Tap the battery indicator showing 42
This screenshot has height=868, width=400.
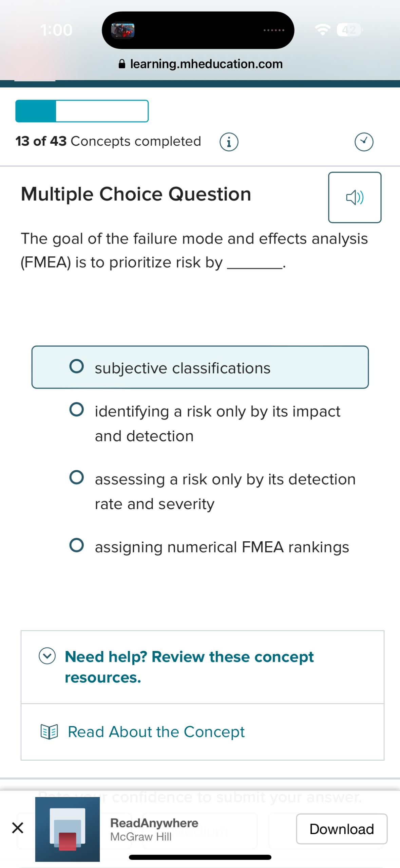coord(349,30)
